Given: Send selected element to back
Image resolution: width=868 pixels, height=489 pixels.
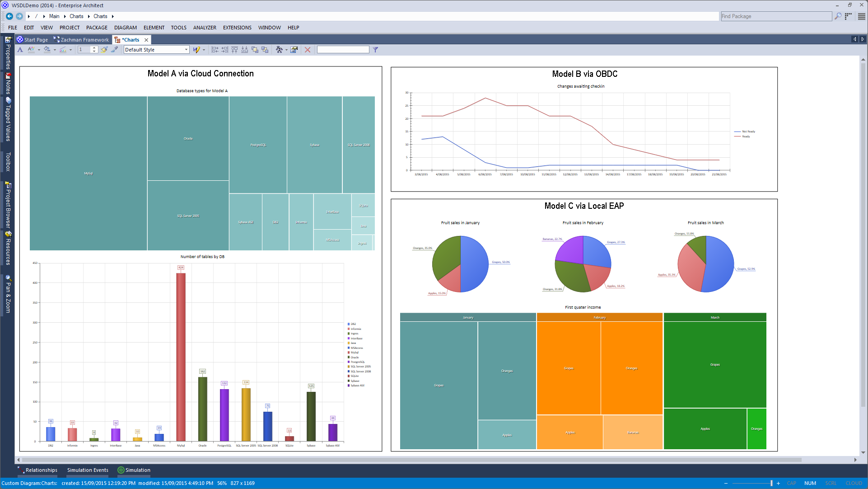Looking at the screenshot, I should click(265, 50).
